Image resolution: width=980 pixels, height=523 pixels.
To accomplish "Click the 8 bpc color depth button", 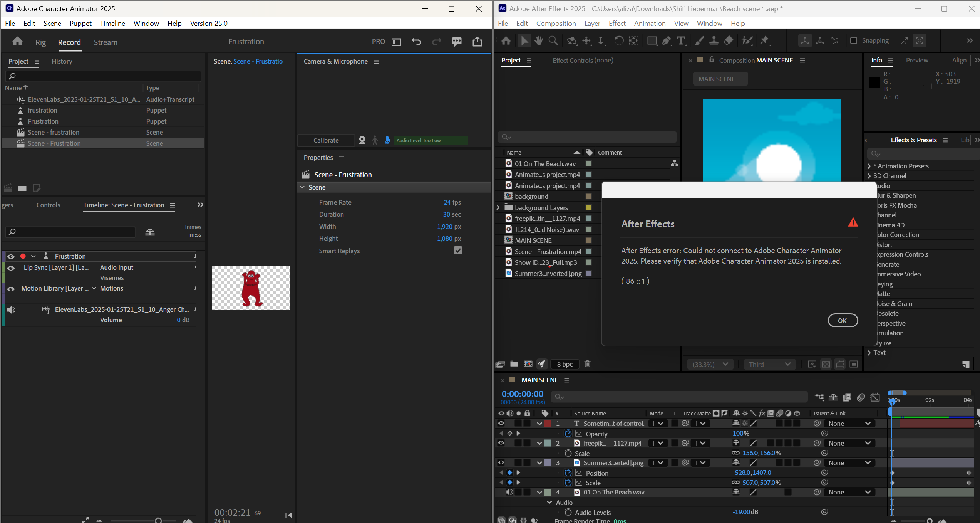I will point(565,364).
